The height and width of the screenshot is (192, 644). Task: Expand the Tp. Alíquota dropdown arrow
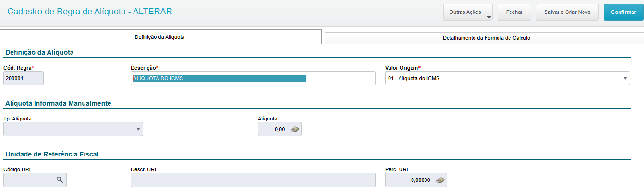point(138,129)
